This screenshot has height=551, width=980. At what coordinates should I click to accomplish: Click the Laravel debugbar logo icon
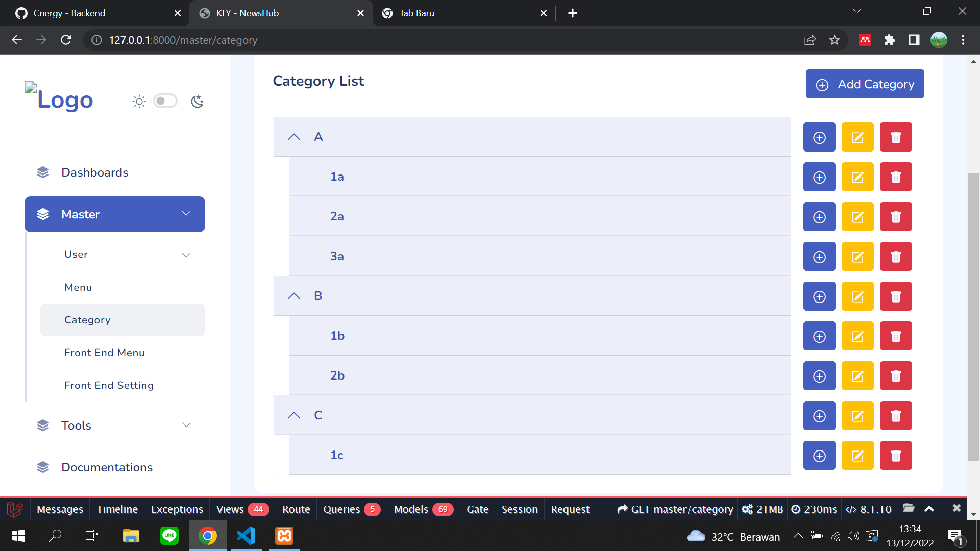pos(15,509)
